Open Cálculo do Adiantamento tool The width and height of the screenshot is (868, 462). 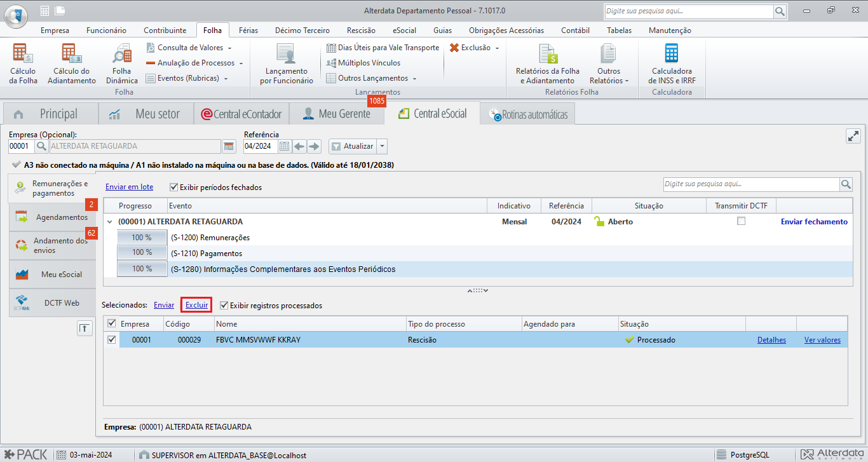(x=72, y=64)
